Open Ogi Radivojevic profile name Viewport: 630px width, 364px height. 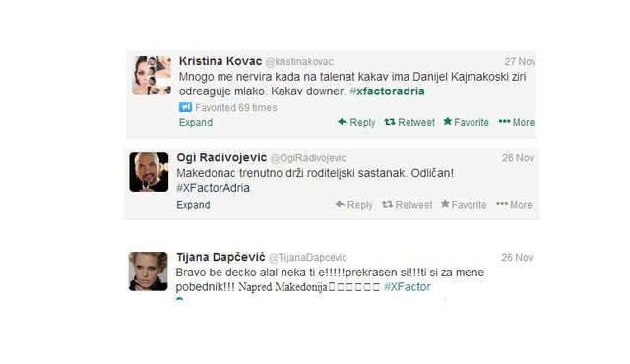(x=221, y=157)
